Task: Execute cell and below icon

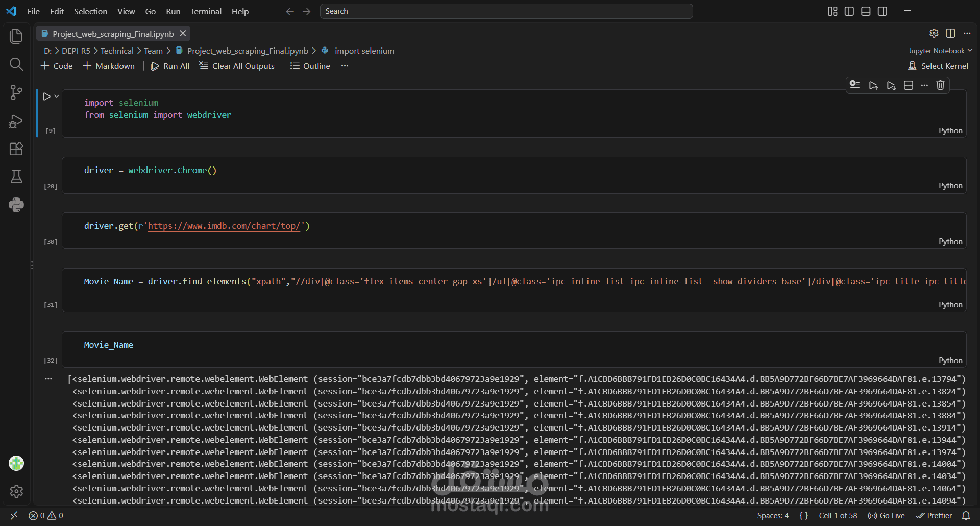Action: 891,85
